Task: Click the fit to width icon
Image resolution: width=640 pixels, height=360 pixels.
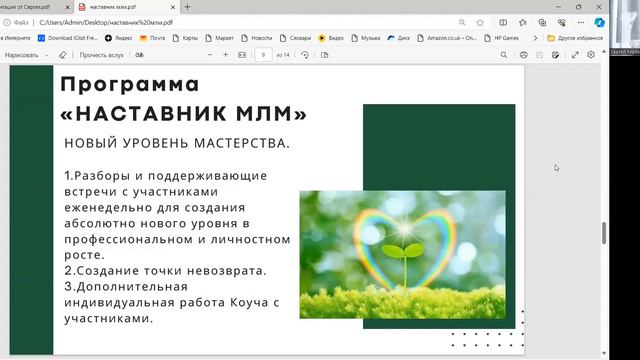Action: (x=242, y=55)
